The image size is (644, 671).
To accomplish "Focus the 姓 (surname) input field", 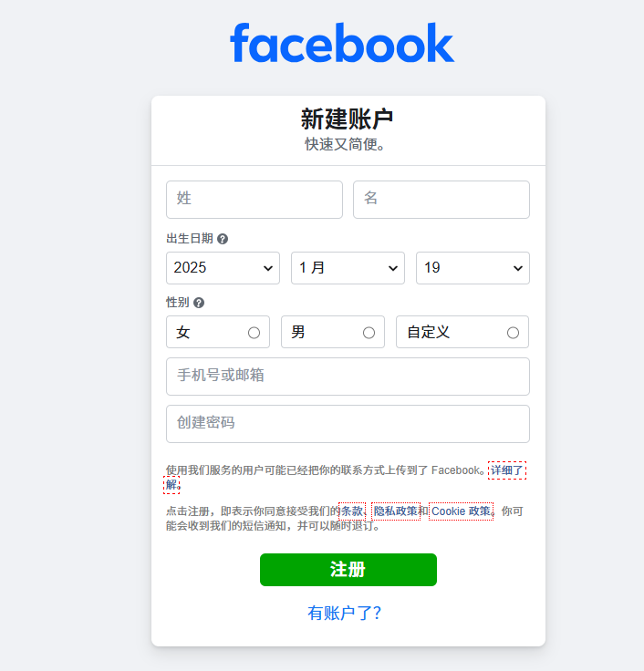I will click(x=254, y=200).
